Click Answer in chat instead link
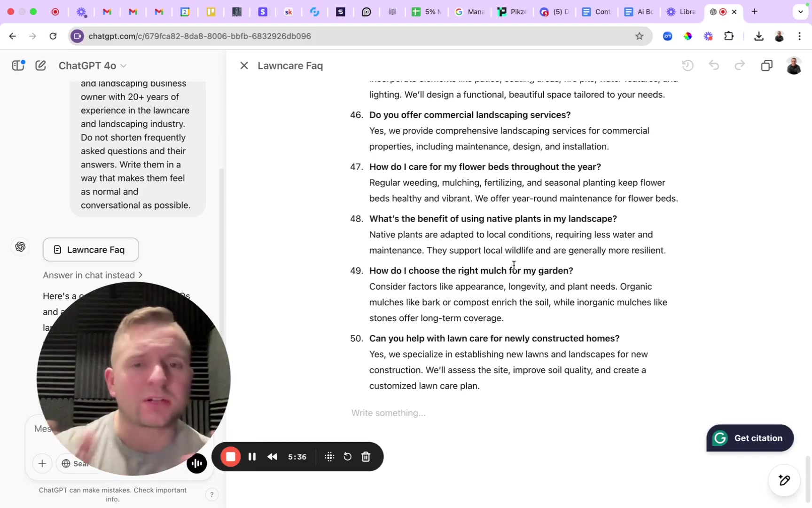The image size is (812, 508). (93, 275)
